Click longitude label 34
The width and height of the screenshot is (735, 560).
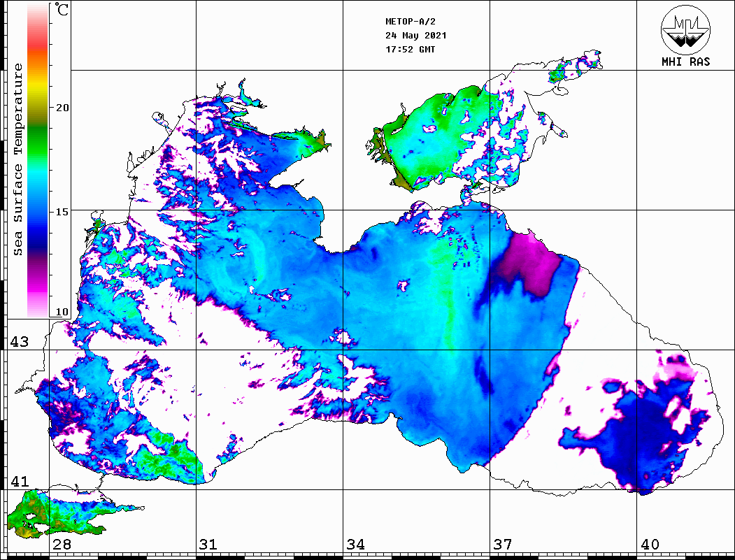[x=355, y=545]
